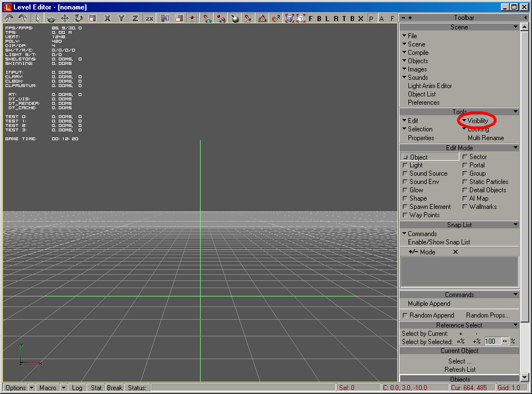Open the Selection dropdown under Tools
The height and width of the screenshot is (394, 532).
pos(417,129)
